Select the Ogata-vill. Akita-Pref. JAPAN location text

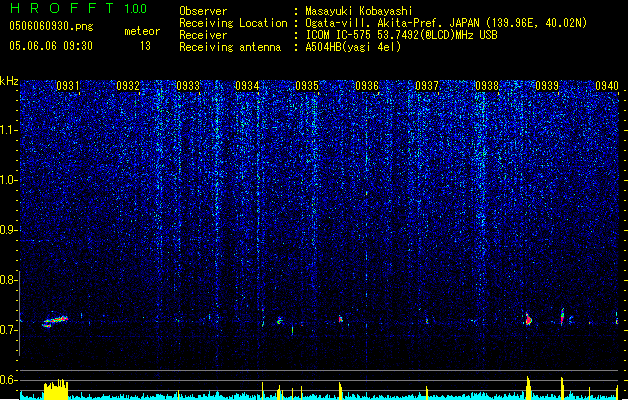point(446,23)
